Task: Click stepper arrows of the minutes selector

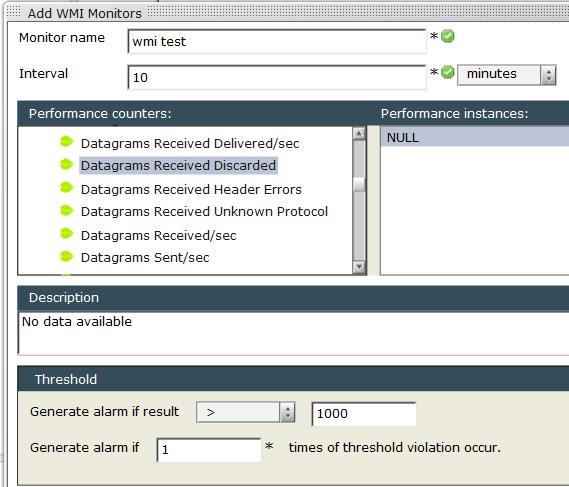Action: click(x=548, y=75)
